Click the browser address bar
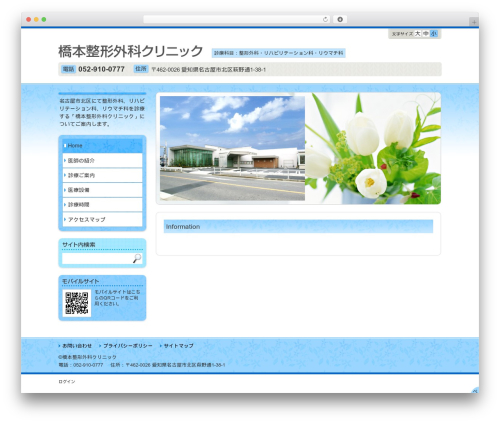Image resolution: width=500 pixels, height=423 pixels. tap(237, 19)
